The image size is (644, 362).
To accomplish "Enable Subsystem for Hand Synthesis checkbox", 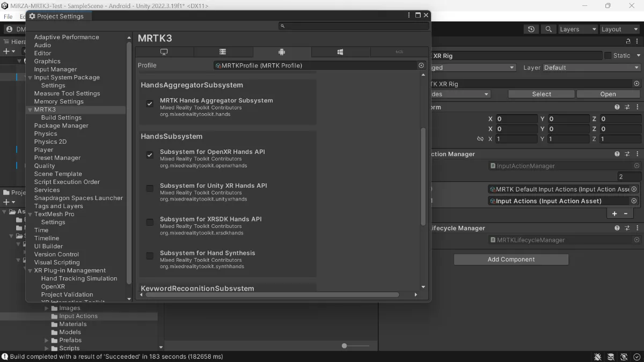I will click(150, 256).
